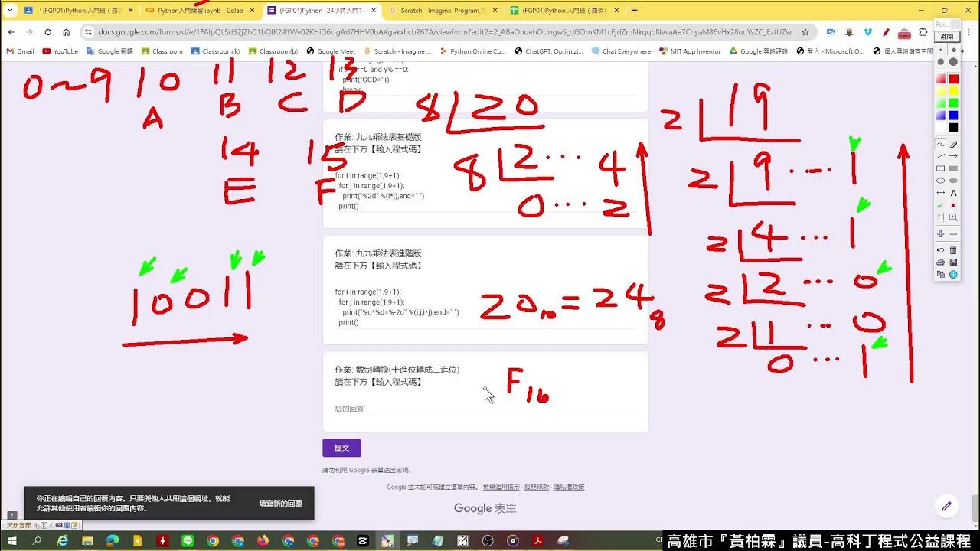This screenshot has width=980, height=551.
Task: Select the freehand curve pen tool
Action: click(941, 144)
